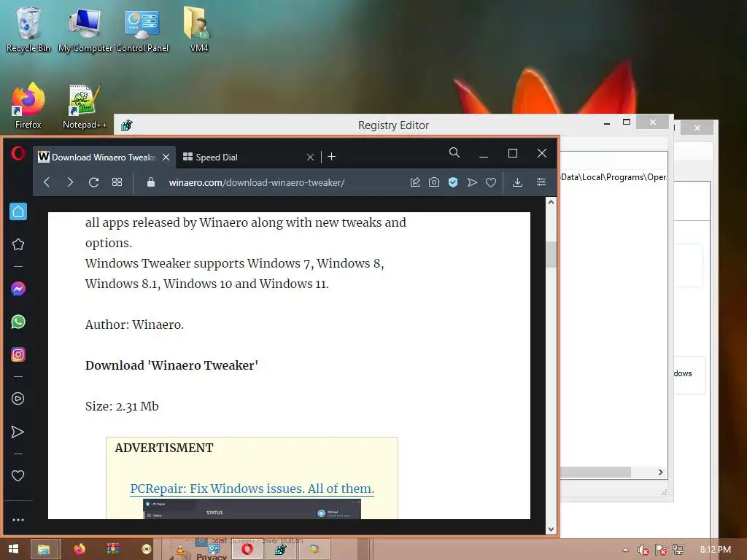The height and width of the screenshot is (560, 747).
Task: Go back to the previous page
Action: [47, 182]
